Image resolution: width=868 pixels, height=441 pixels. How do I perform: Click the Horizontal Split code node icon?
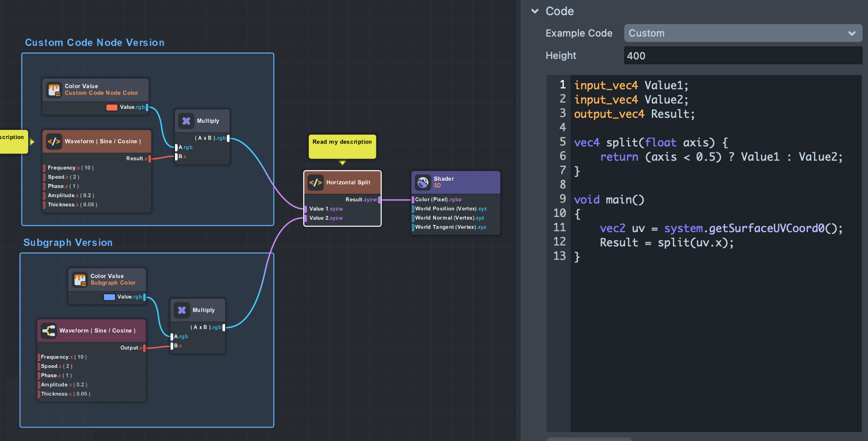(x=316, y=183)
